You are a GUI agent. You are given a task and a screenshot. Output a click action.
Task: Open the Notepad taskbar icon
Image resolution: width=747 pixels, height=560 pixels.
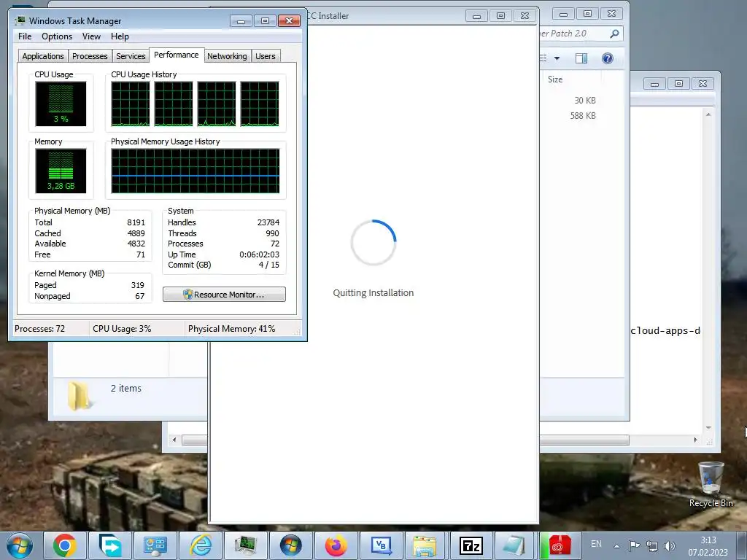[514, 545]
